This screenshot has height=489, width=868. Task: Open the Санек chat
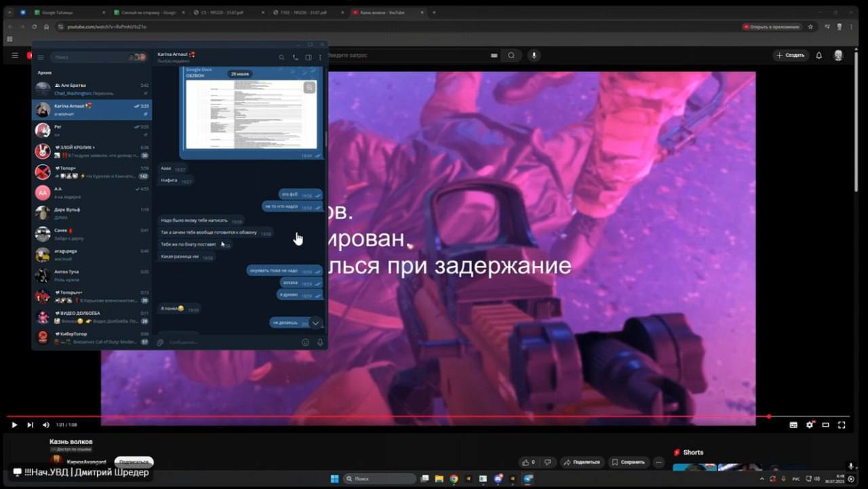point(92,234)
